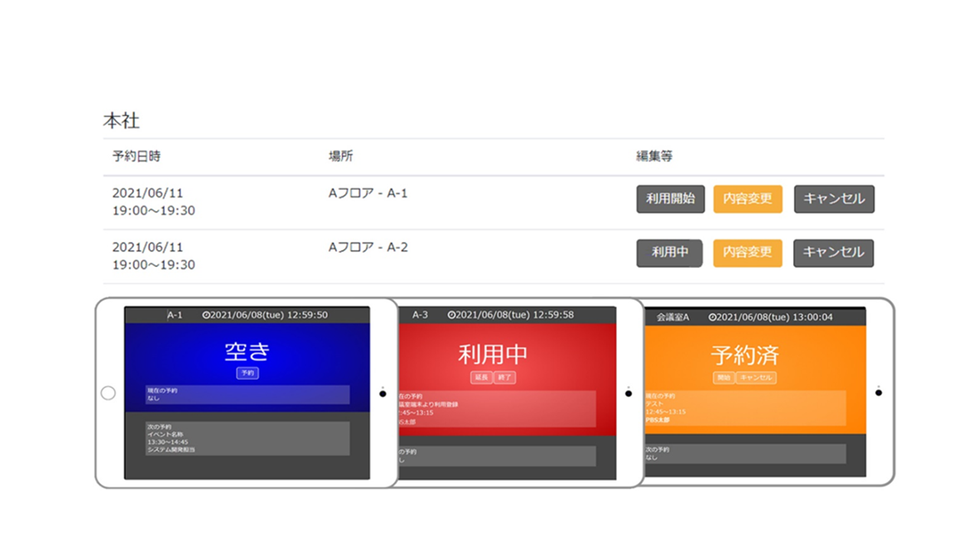Open 内容変更 for Aフロア - A-2

(x=747, y=253)
